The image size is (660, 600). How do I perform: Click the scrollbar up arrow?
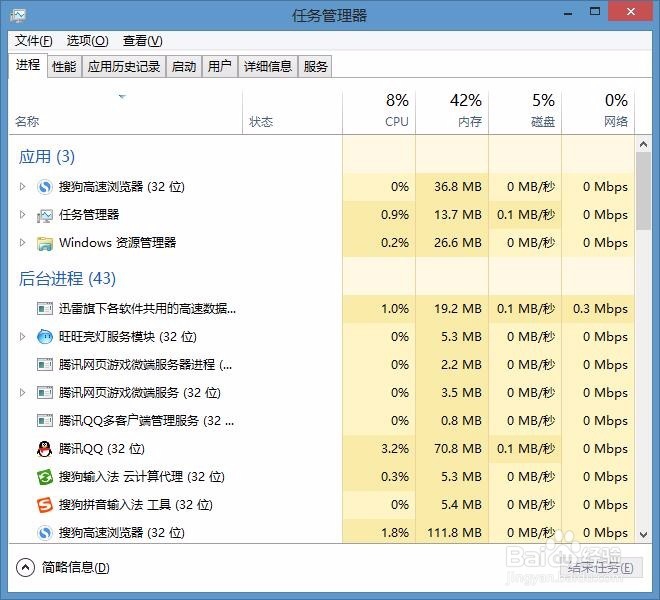pyautogui.click(x=643, y=144)
